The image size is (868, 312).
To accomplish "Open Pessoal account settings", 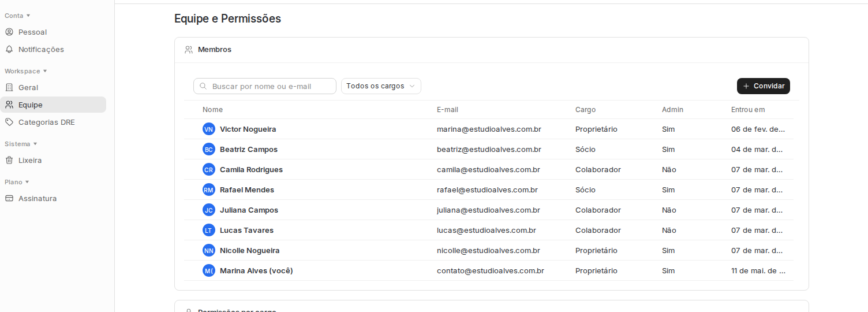I will [53, 32].
